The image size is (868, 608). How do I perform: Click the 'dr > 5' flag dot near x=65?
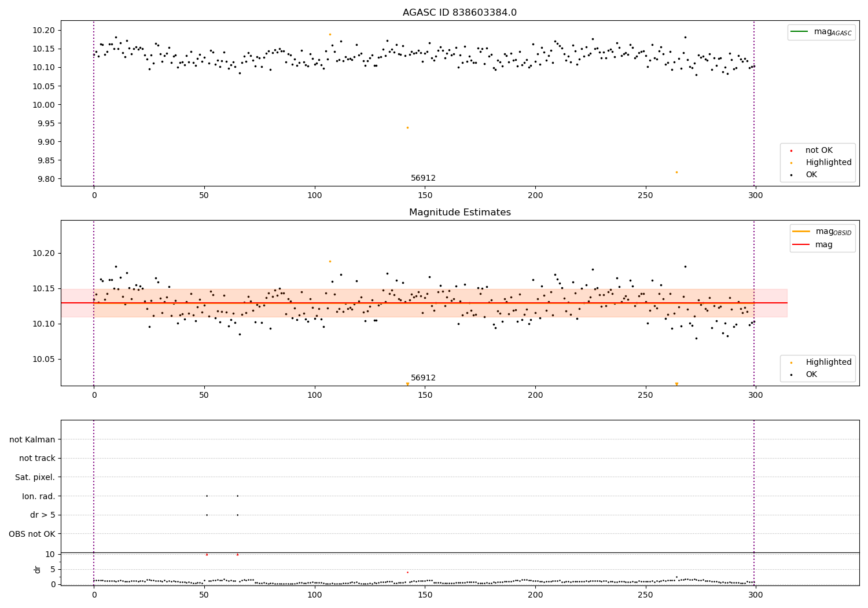[x=237, y=515]
